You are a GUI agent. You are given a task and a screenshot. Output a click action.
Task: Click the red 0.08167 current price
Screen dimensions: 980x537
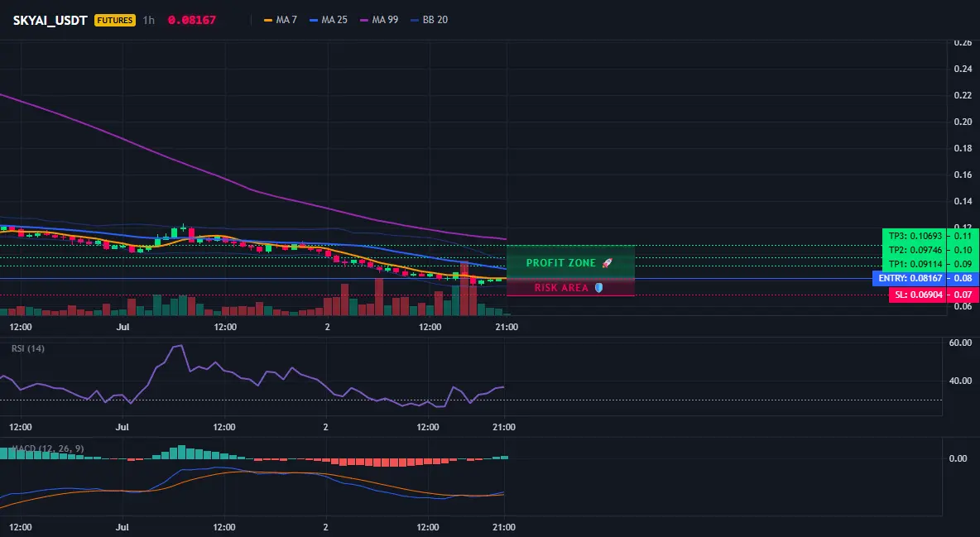point(192,20)
